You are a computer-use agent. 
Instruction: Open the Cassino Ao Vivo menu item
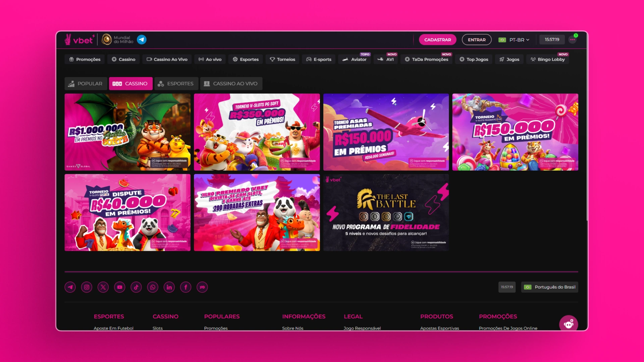point(167,59)
